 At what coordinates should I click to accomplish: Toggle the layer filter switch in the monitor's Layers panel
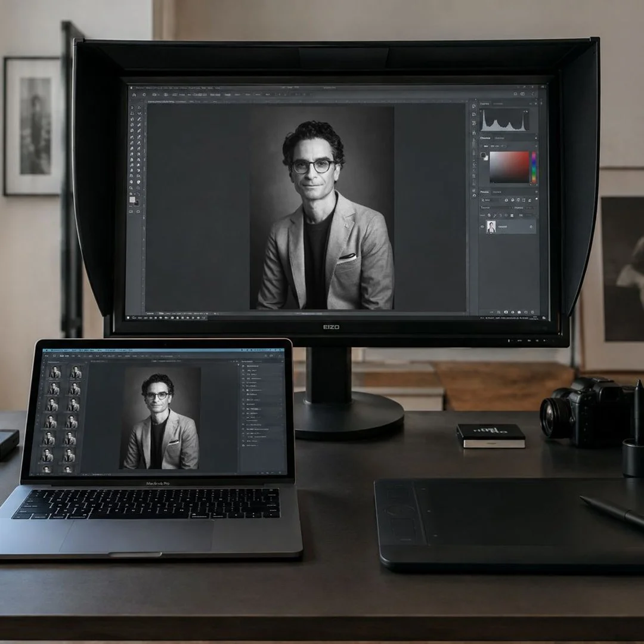point(535,200)
